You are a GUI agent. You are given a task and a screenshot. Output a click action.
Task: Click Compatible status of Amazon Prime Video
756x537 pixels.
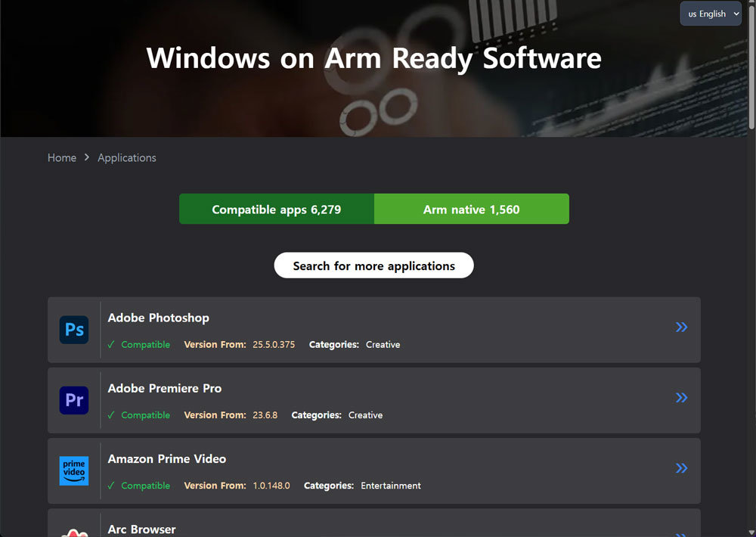coord(139,486)
